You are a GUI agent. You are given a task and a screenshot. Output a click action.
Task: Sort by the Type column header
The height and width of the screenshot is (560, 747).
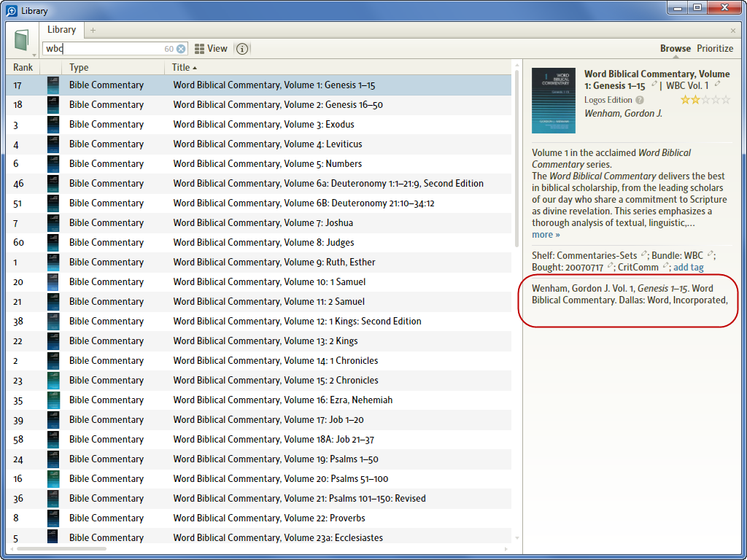(x=113, y=68)
